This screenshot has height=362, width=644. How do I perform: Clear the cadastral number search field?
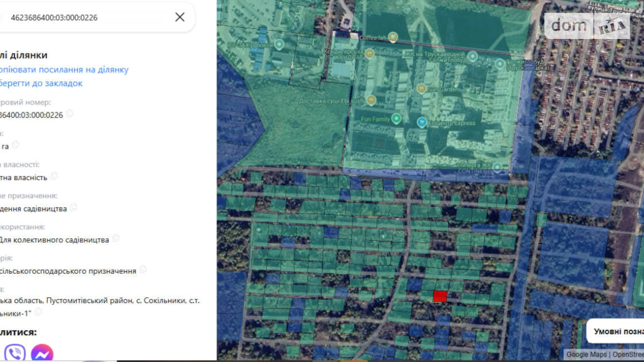point(180,17)
